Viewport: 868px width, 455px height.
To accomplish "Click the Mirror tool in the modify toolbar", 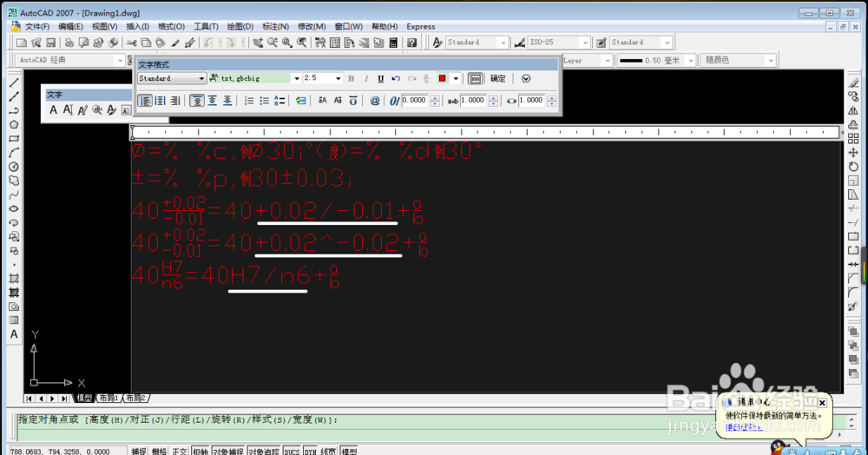I will tap(853, 110).
